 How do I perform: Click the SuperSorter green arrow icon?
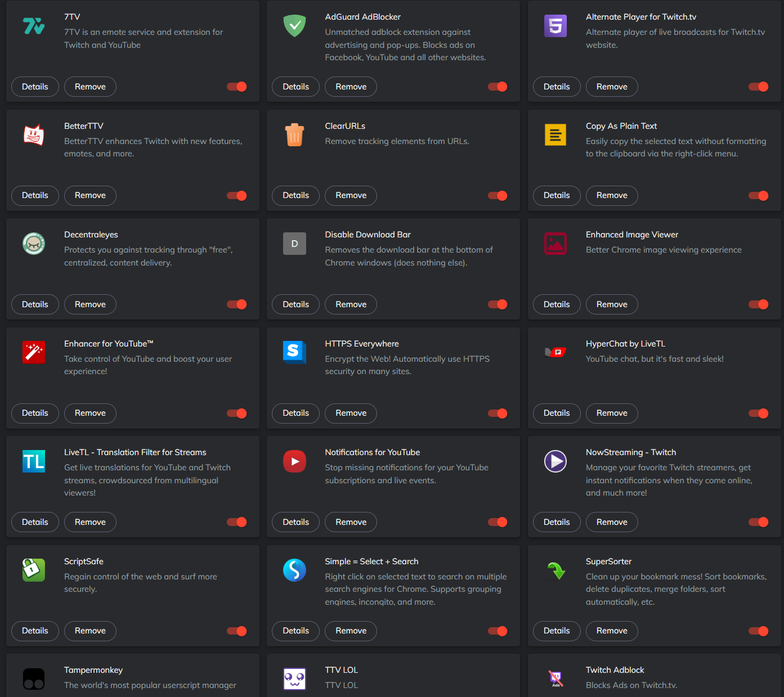click(555, 570)
